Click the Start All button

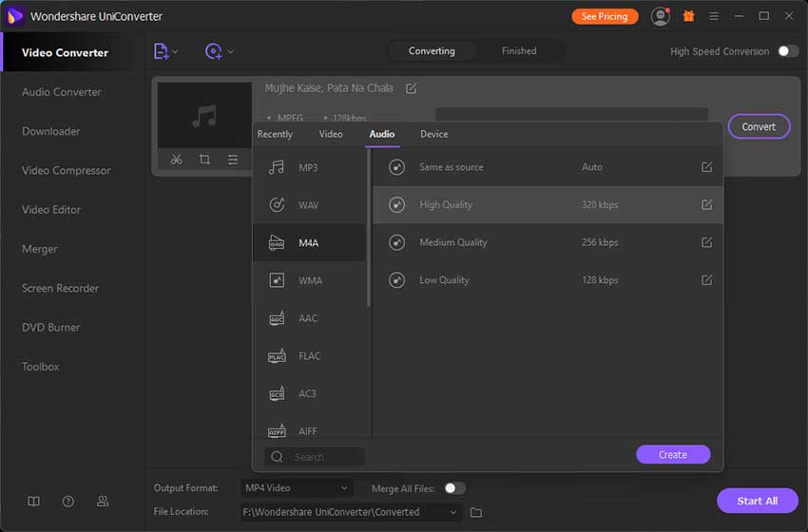tap(757, 501)
